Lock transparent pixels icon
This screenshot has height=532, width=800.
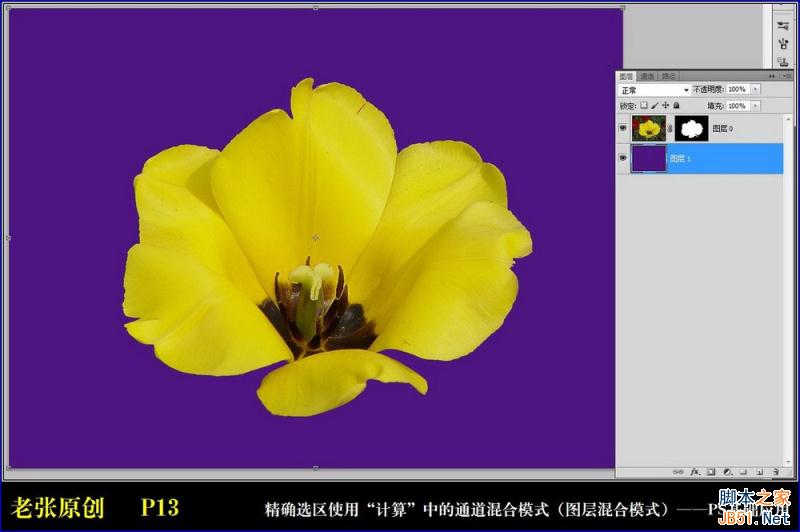point(644,105)
